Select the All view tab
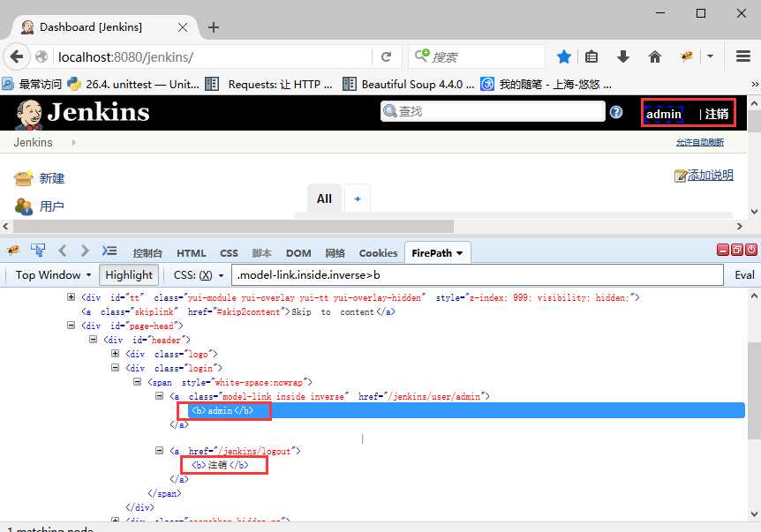Viewport: 761px width, 532px height. tap(324, 199)
